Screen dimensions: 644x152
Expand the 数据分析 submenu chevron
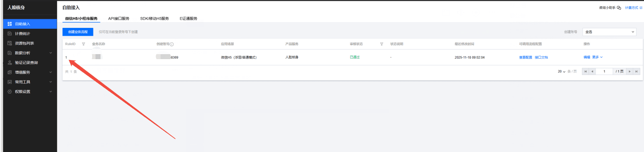point(50,53)
